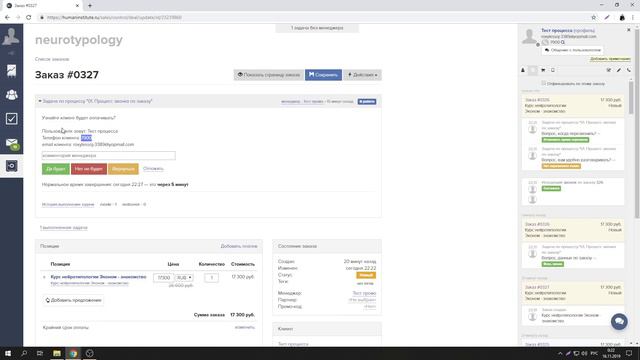
Task: Open the Курс нейротипологии Эконом position link
Action: click(x=98, y=277)
